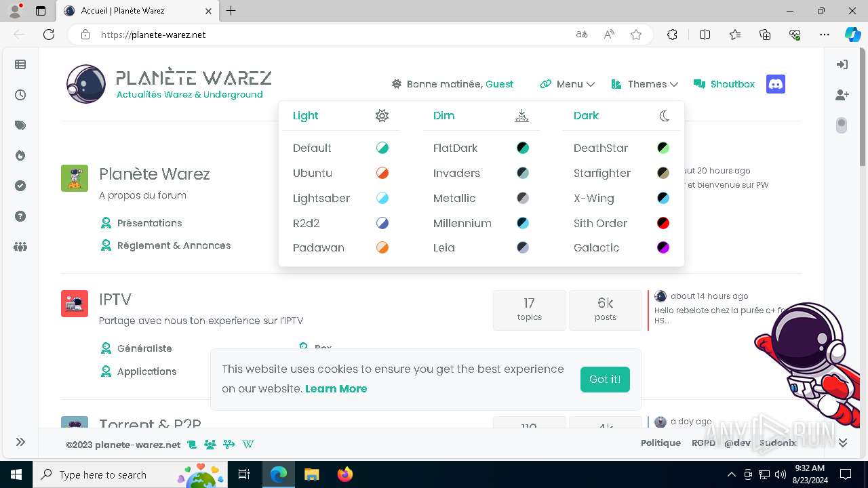Select the Default light theme
This screenshot has width=868, height=488.
(340, 148)
